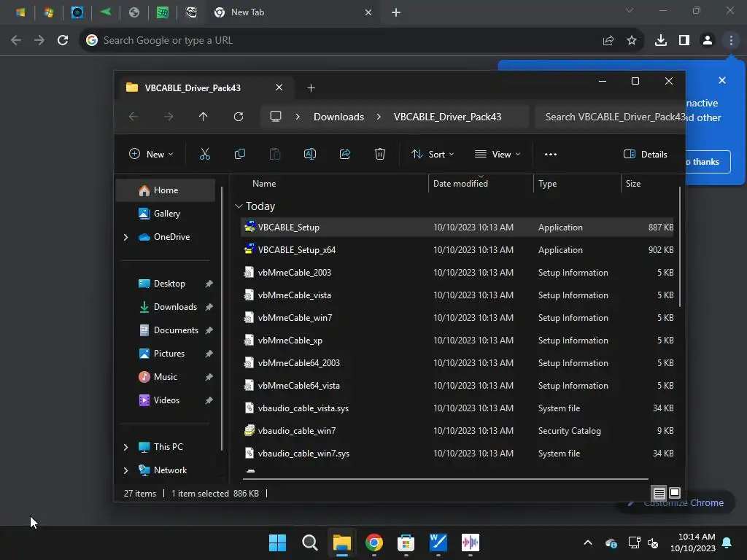Sort by the Date modified column header
The image size is (747, 560).
click(x=460, y=184)
